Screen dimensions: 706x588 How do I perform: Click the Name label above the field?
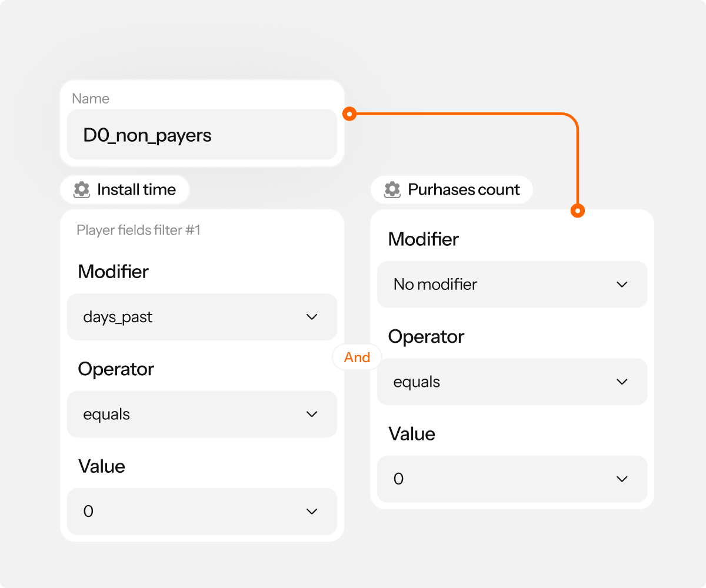pyautogui.click(x=91, y=98)
